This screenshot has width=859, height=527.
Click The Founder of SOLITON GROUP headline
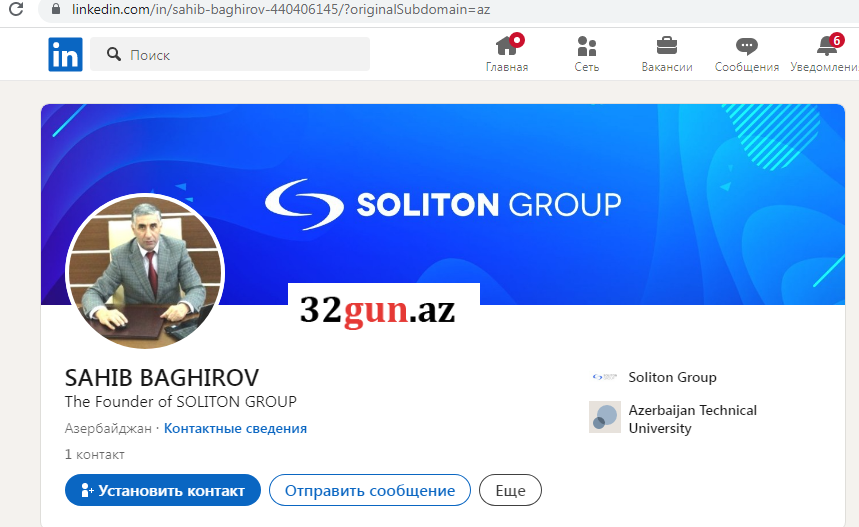click(x=181, y=402)
